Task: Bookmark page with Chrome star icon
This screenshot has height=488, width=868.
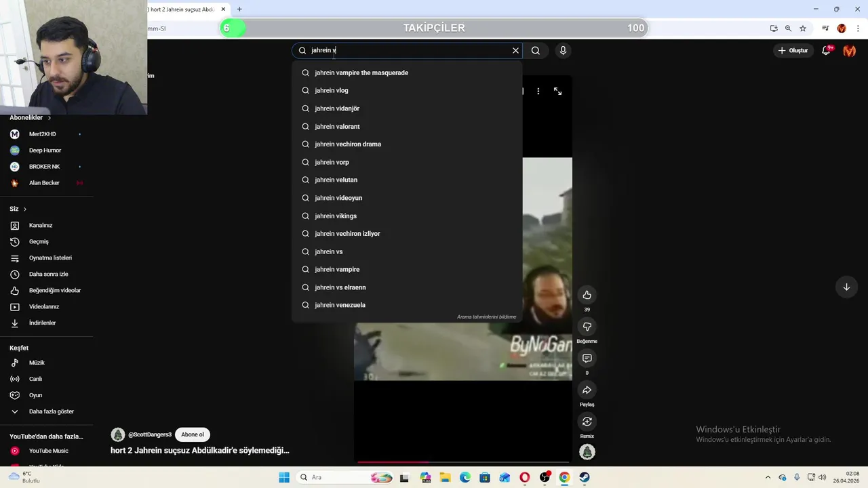Action: tap(803, 28)
